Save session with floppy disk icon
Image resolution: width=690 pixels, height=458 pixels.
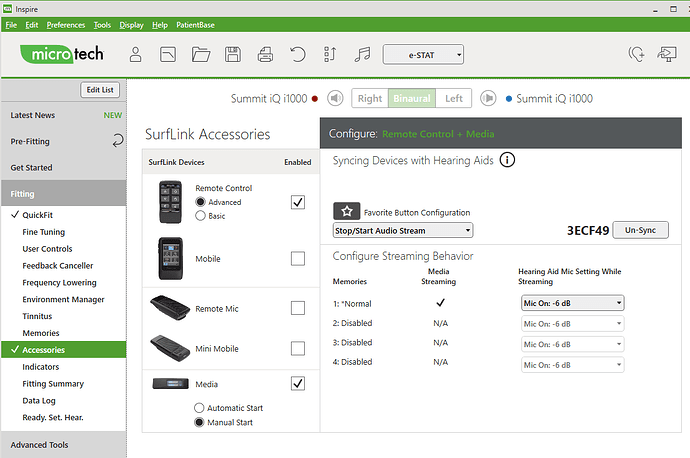(x=233, y=55)
